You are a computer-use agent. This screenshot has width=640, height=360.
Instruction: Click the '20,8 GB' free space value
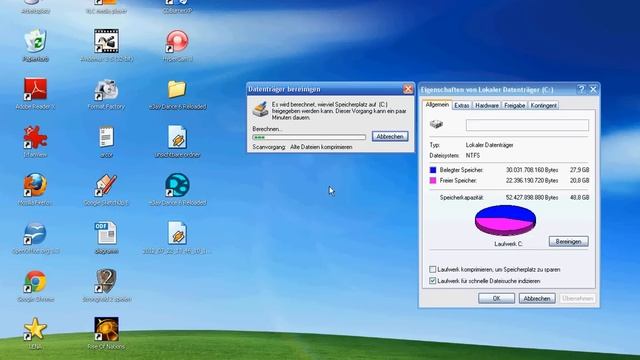tap(580, 180)
